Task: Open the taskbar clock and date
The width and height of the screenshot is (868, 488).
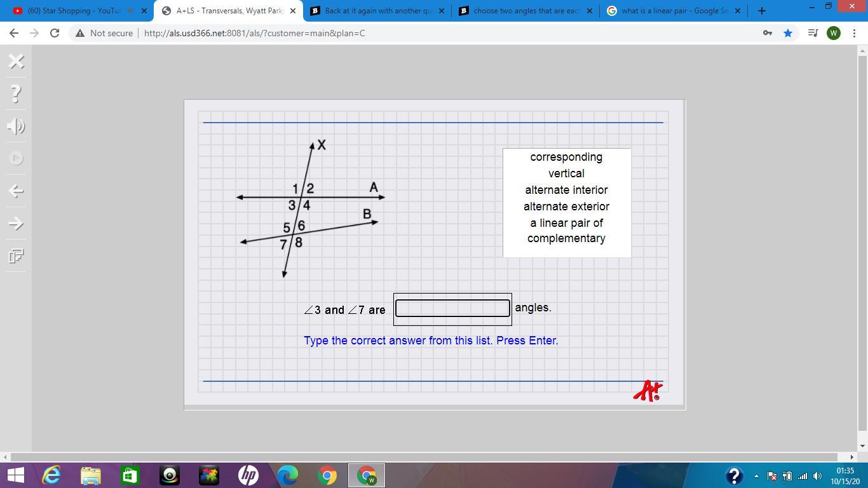Action: tap(845, 476)
